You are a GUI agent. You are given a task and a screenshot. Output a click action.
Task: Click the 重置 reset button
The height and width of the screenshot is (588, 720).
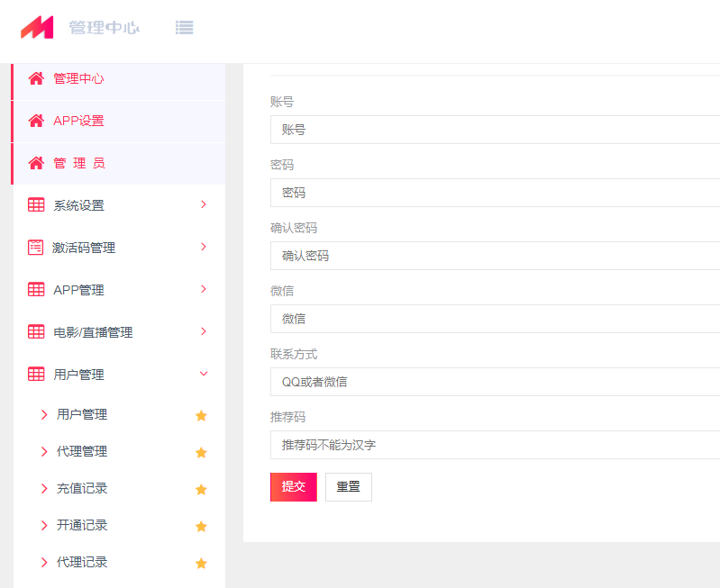tap(348, 487)
